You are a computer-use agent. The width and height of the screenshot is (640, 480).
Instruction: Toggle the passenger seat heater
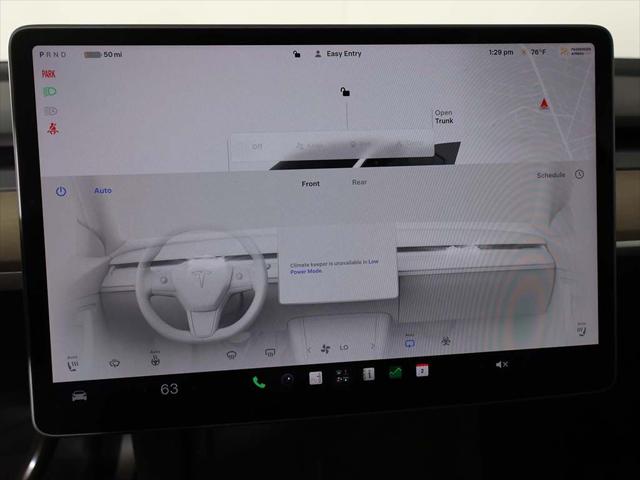pos(581,329)
